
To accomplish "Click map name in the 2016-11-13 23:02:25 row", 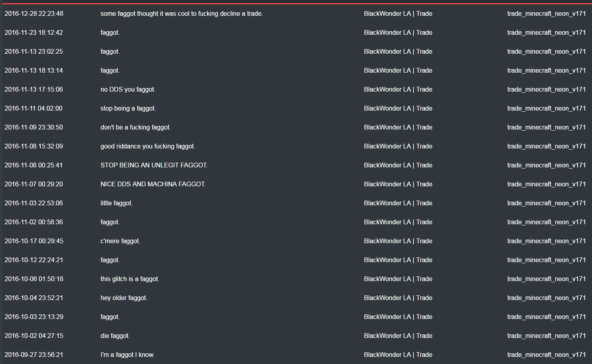I will click(547, 51).
